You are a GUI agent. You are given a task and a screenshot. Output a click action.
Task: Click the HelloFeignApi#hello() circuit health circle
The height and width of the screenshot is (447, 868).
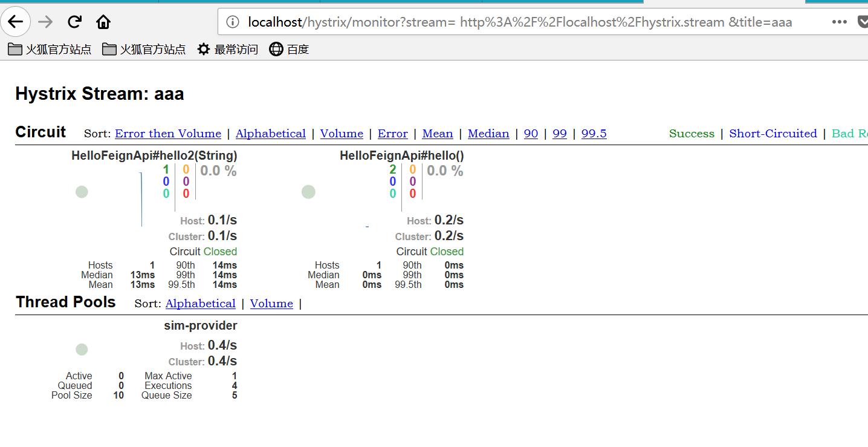pyautogui.click(x=308, y=192)
